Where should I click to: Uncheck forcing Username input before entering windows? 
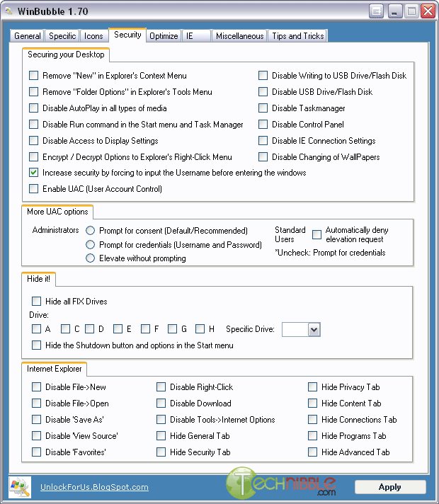pyautogui.click(x=34, y=173)
